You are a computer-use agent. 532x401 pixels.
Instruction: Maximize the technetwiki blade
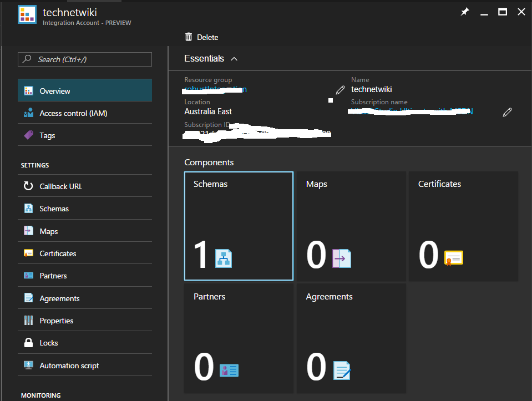click(x=503, y=12)
